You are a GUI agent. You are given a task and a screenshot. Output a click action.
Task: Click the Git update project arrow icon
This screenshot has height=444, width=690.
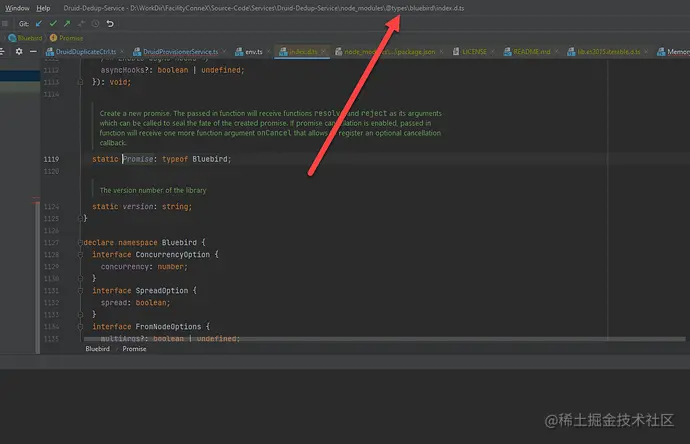tap(39, 23)
